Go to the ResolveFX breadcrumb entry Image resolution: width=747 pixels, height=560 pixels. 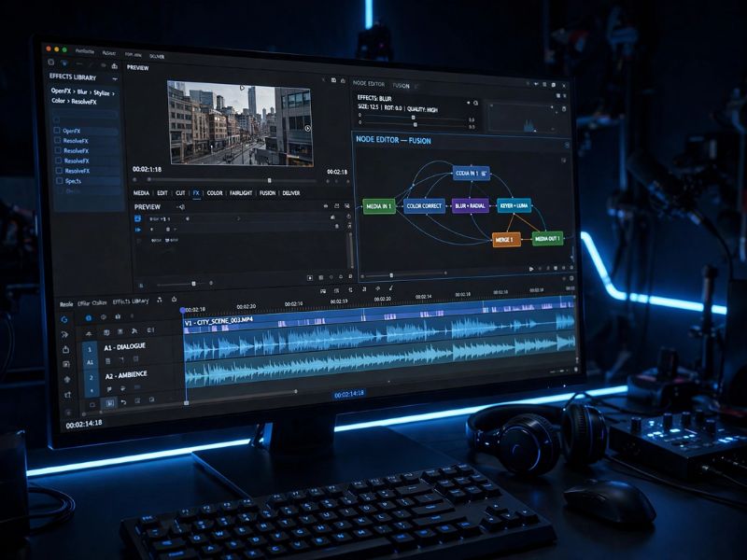[x=84, y=102]
